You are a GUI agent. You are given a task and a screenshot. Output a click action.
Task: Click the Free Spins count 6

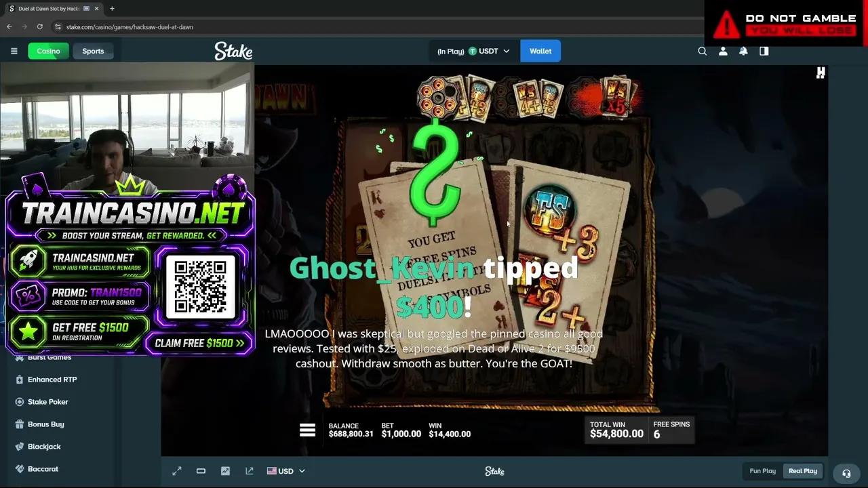[x=656, y=434]
